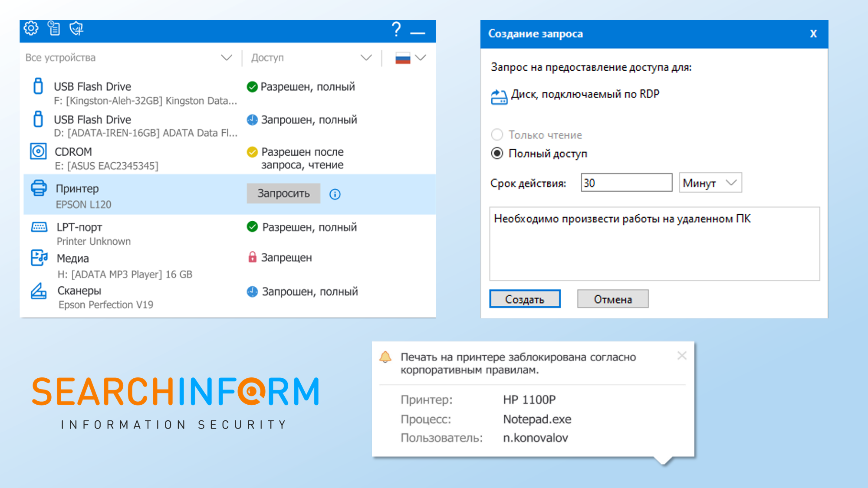Click the Медиа device icon

[39, 258]
